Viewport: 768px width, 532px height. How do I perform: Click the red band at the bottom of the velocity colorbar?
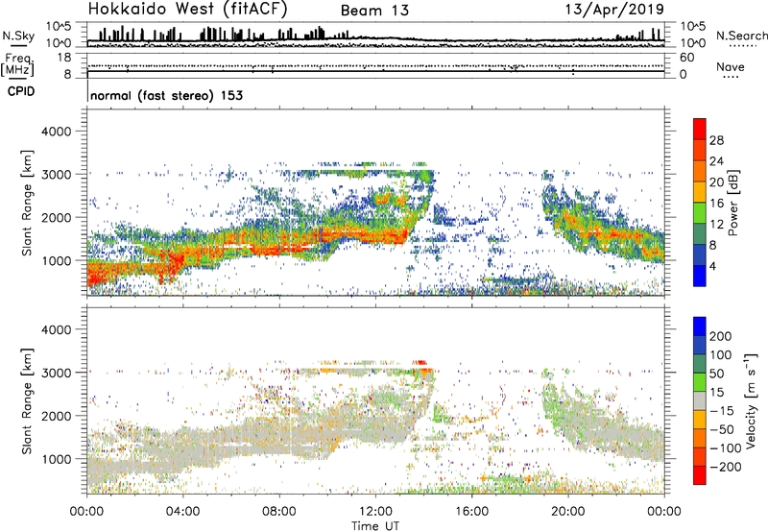coord(700,475)
